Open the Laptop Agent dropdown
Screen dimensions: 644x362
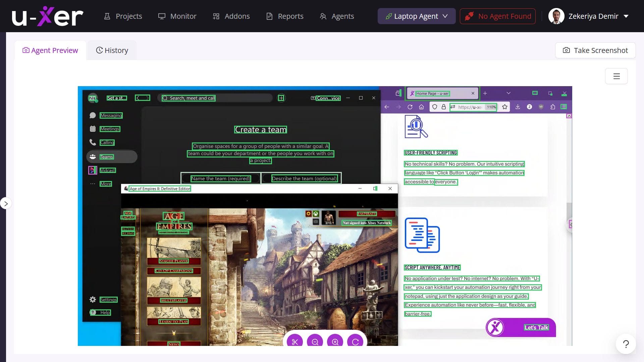[416, 16]
